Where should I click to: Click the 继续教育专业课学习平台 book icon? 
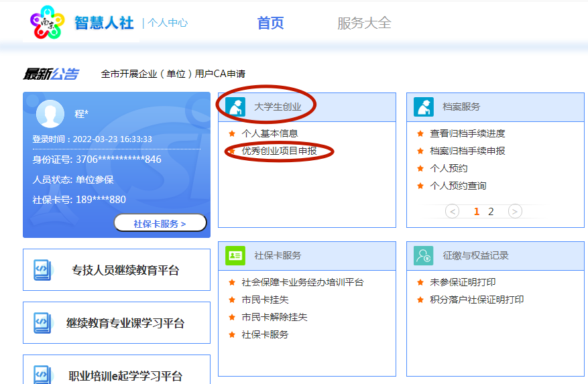pos(42,322)
